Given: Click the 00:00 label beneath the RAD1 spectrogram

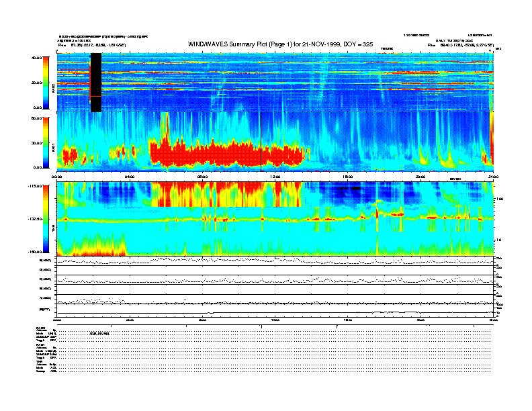Looking at the screenshot, I should [x=56, y=177].
